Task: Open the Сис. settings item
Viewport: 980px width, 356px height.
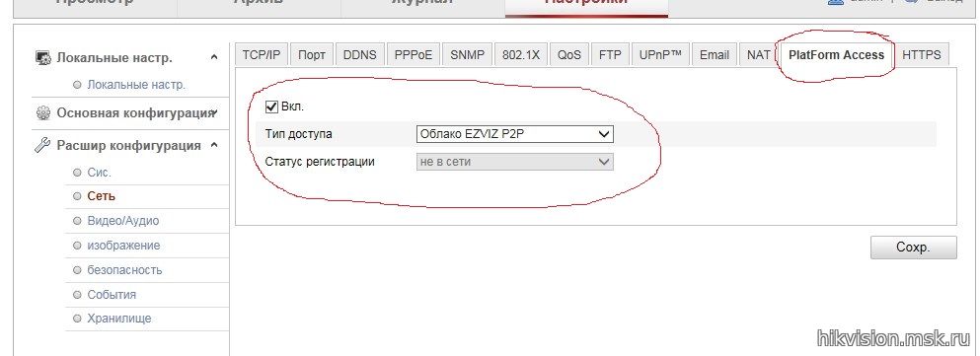Action: (100, 173)
